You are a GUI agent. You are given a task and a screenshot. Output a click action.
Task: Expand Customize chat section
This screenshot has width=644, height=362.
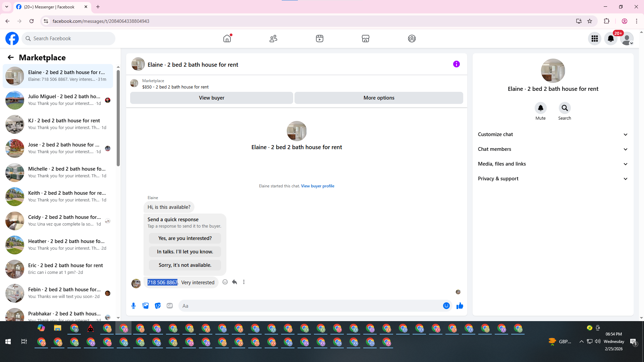click(x=553, y=134)
